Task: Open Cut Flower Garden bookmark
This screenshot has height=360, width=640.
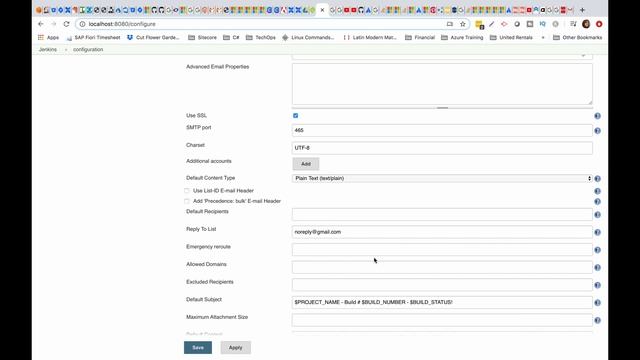Action: point(153,37)
